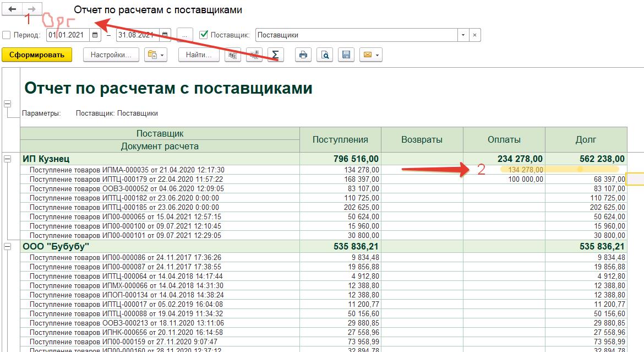Viewport: 644px width, 352px height.
Task: Open print preview icon
Action: pyautogui.click(x=325, y=55)
